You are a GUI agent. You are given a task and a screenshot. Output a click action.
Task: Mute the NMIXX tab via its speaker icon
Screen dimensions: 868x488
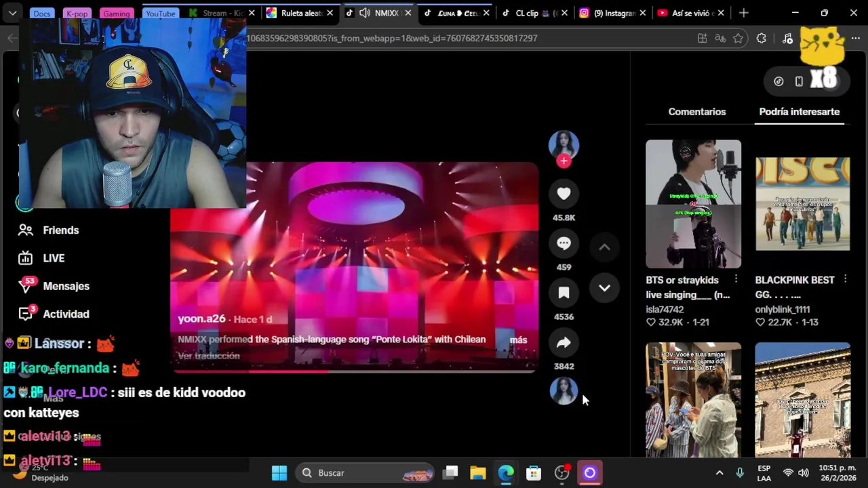coord(365,13)
